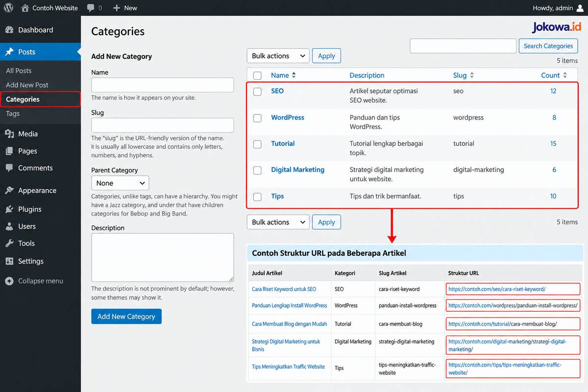The width and height of the screenshot is (588, 392).
Task: Expand the Parent Category dropdown
Action: [x=120, y=183]
